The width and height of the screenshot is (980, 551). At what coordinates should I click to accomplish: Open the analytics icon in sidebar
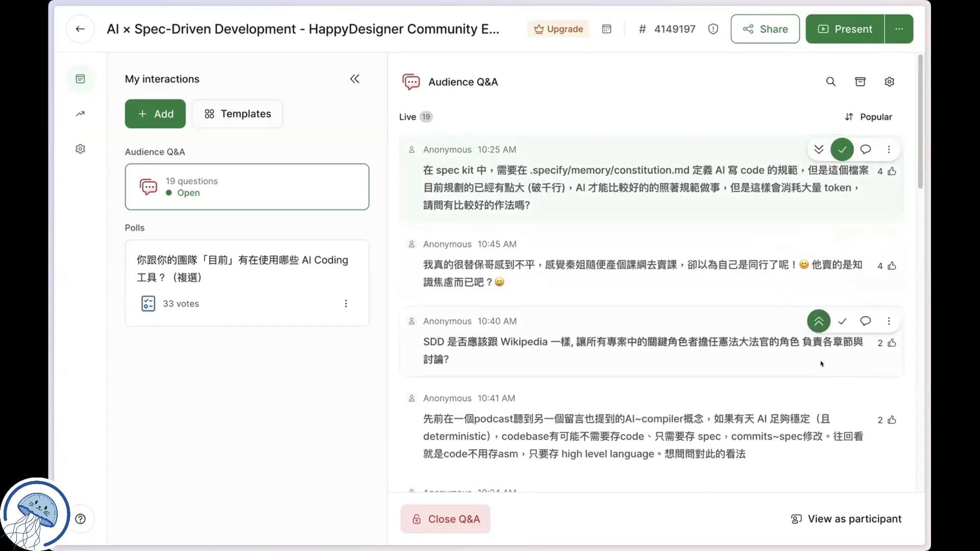tap(80, 114)
